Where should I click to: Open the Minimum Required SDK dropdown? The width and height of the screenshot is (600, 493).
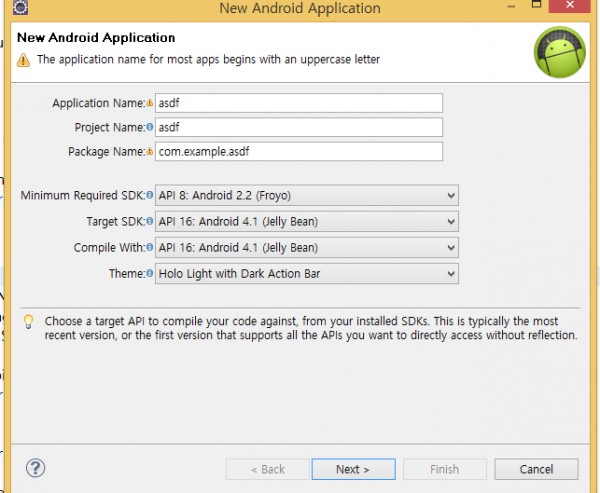tap(307, 196)
